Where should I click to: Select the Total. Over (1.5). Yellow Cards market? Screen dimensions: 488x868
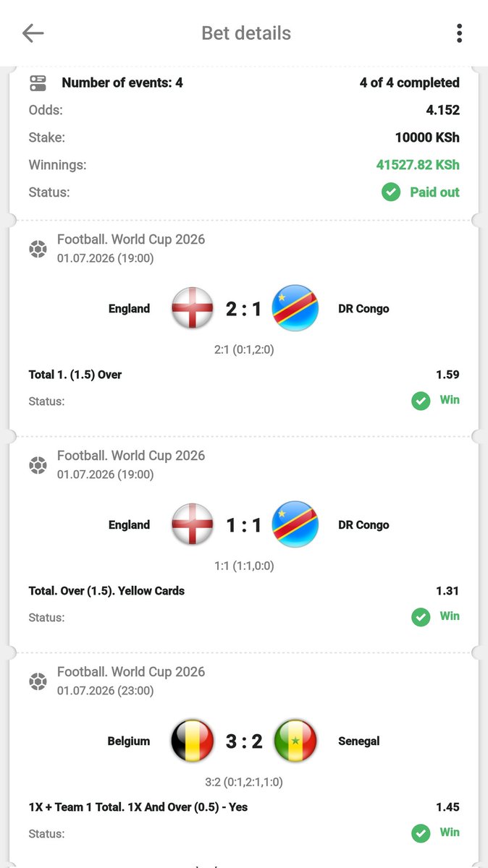(106, 591)
